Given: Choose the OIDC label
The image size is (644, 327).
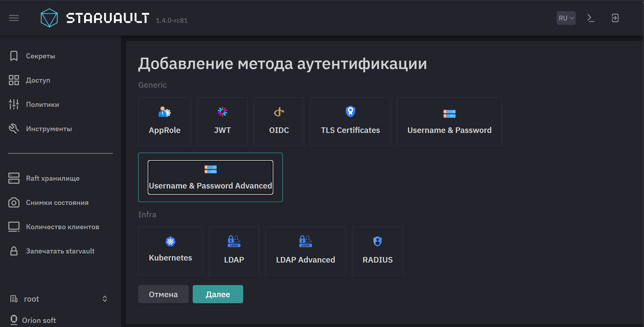Looking at the screenshot, I should coord(279,130).
